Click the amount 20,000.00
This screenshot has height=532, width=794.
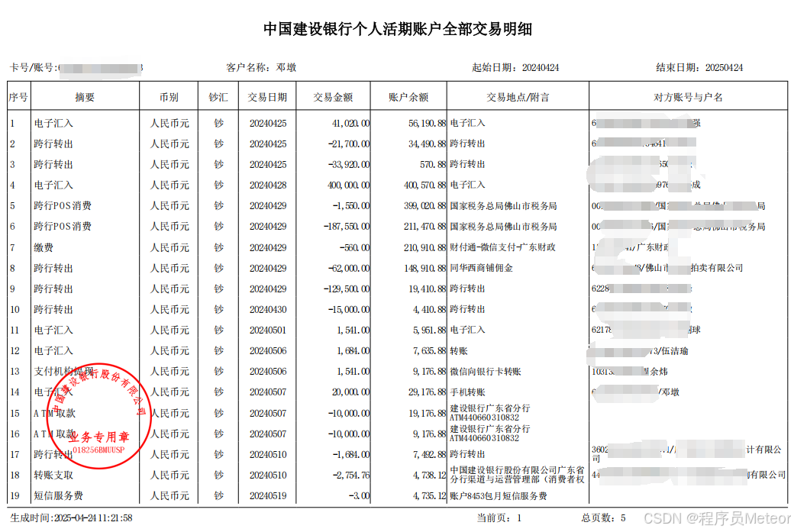(351, 392)
